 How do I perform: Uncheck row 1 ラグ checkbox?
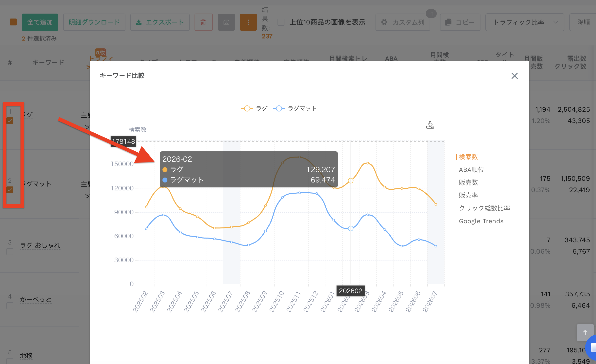pos(10,121)
